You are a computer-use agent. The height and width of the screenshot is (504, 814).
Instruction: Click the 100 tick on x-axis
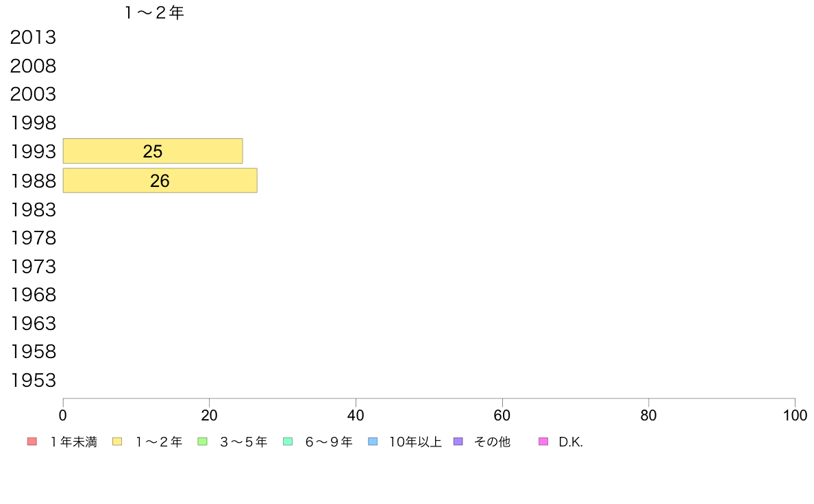795,415
